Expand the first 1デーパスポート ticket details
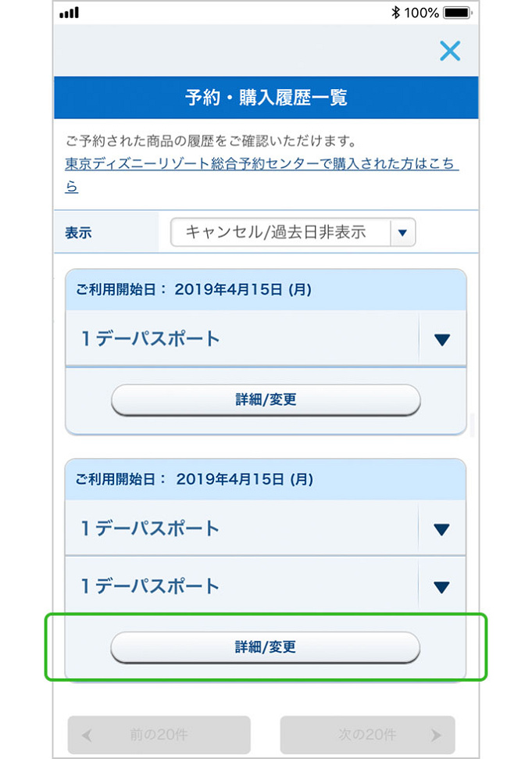 (441, 338)
